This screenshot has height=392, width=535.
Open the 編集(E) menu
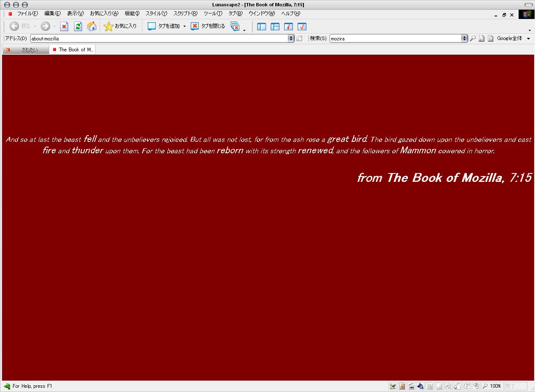pyautogui.click(x=53, y=14)
